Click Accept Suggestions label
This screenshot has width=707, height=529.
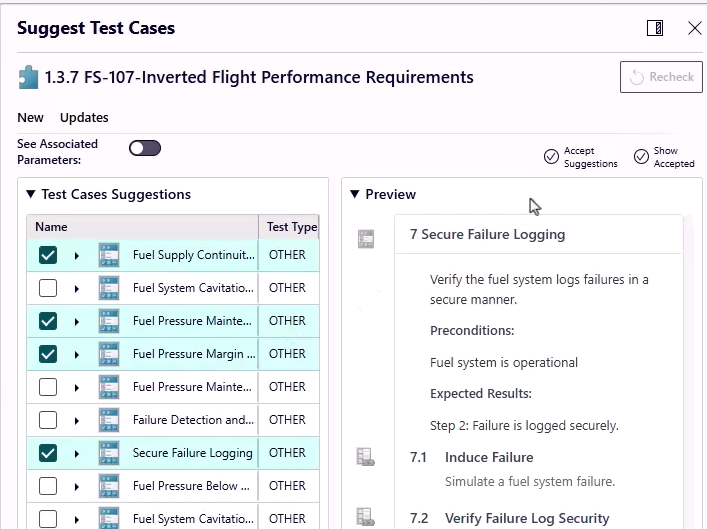pyautogui.click(x=590, y=157)
